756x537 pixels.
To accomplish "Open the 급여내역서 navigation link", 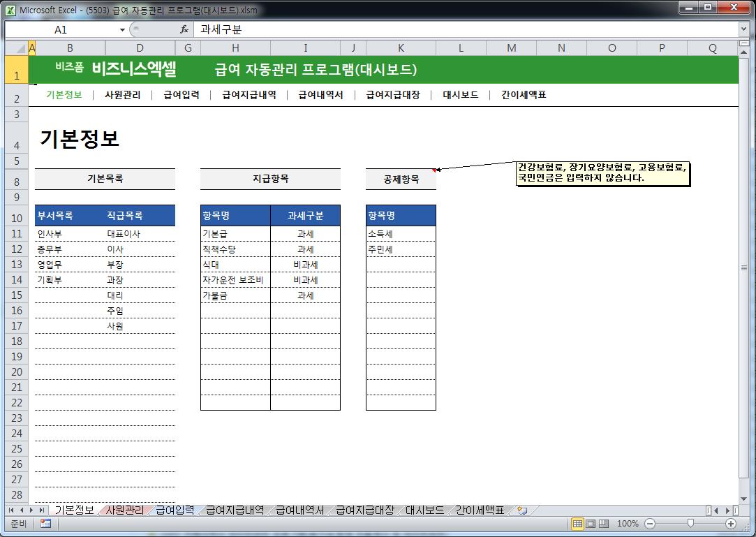I will pos(320,95).
